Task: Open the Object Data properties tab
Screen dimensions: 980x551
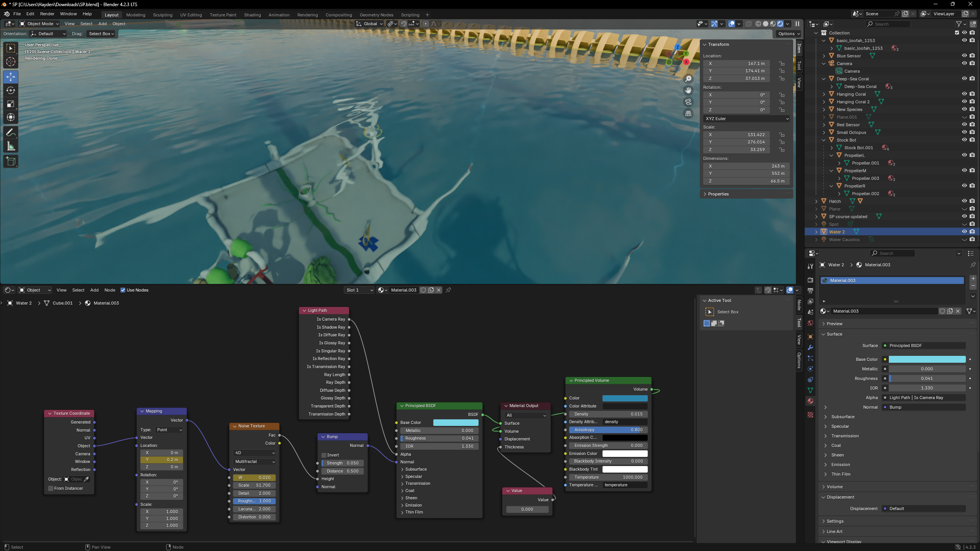Action: coord(810,390)
